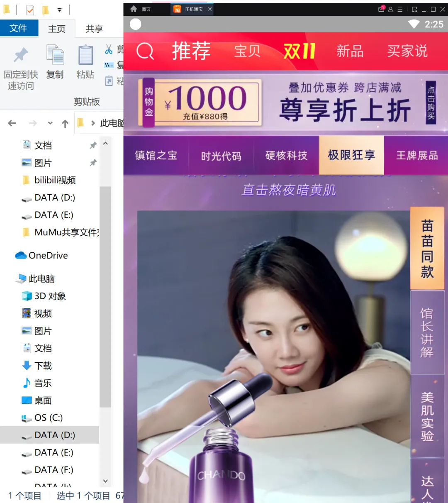Screen dimensions: 448x503
Task: Click the navigation pane scroll-up arrow
Action: coord(105,144)
